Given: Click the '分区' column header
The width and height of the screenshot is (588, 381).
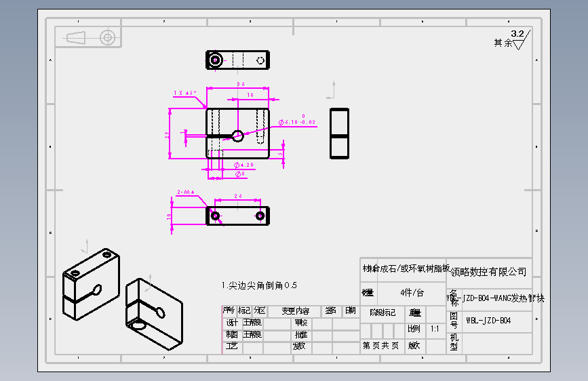Looking at the screenshot, I should 260,310.
